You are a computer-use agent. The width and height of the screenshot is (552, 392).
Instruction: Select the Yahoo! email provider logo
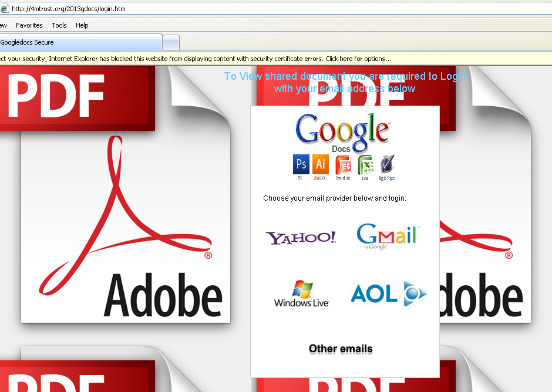[301, 238]
